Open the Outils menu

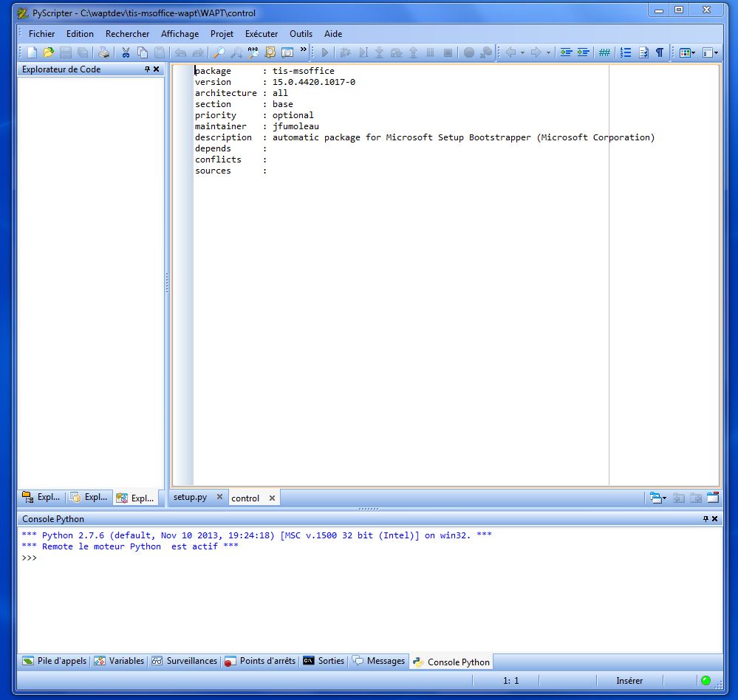tap(301, 34)
